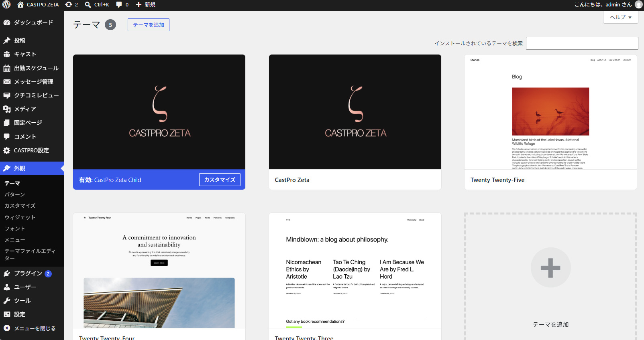Click the クチコミレビュー speech icon
Image resolution: width=644 pixels, height=340 pixels.
click(x=7, y=95)
